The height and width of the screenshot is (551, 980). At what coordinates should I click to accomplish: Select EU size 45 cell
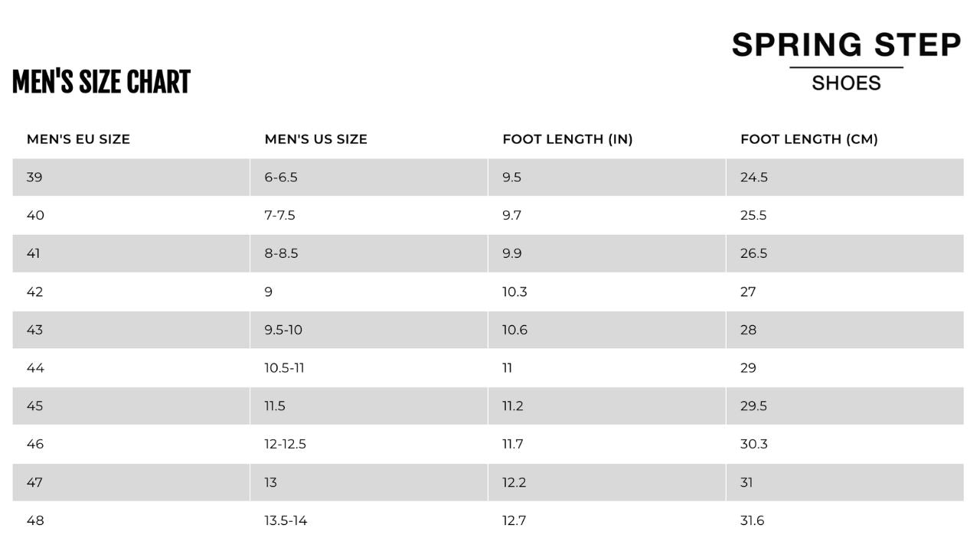(34, 406)
